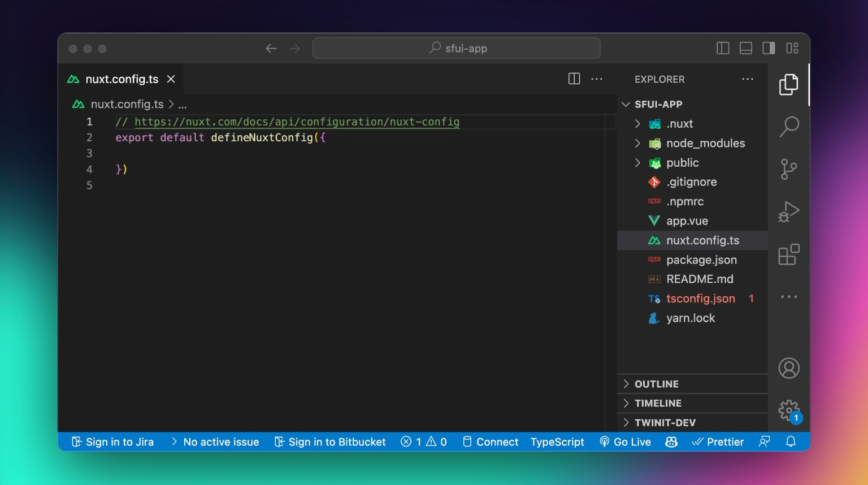Show additional views in activity bar
Screen dimensions: 868x485
tap(788, 297)
